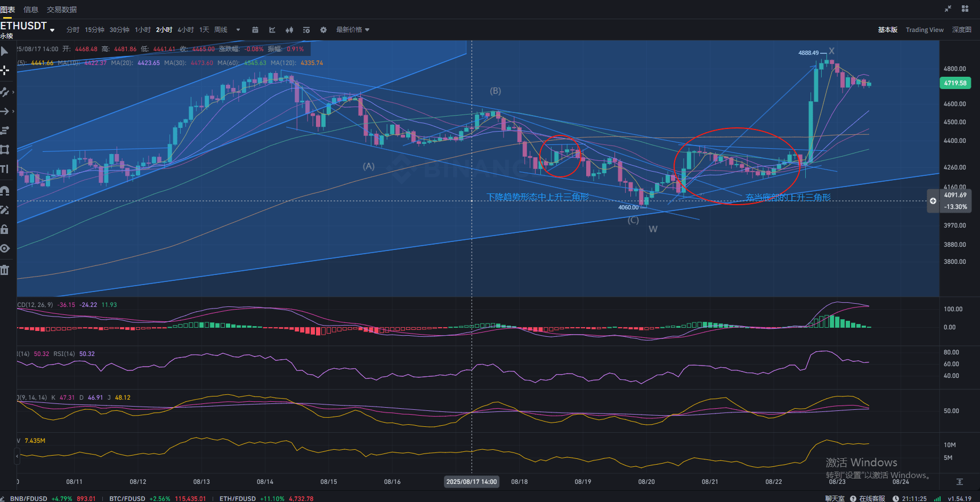
Task: Click the 4888.49 high price label
Action: point(808,53)
